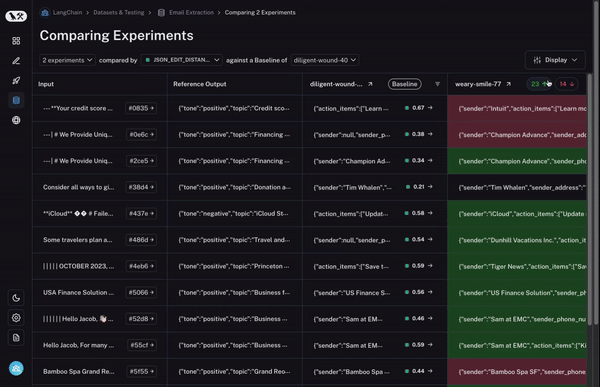Click the filter funnel icon beside Baseline
600x387 pixels.
tap(437, 84)
